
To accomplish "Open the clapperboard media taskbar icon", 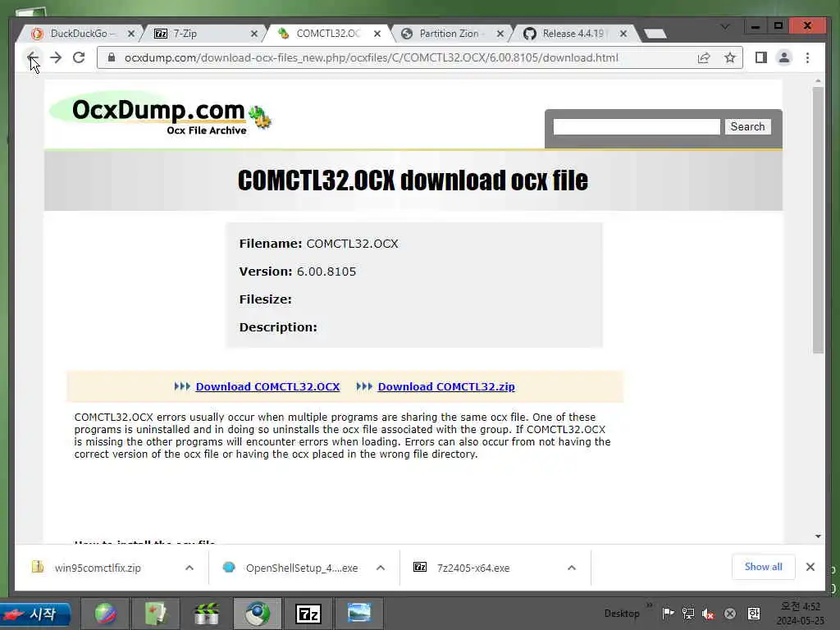I will coord(206,614).
